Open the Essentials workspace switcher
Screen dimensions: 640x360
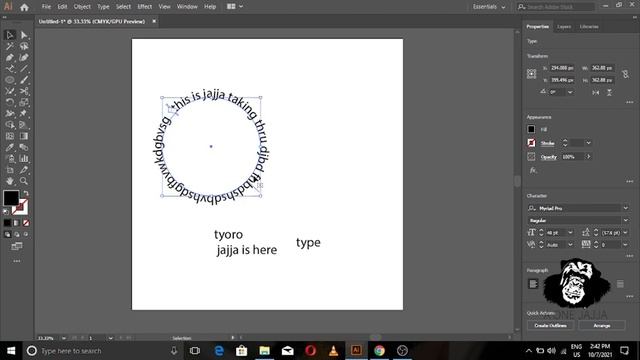489,7
